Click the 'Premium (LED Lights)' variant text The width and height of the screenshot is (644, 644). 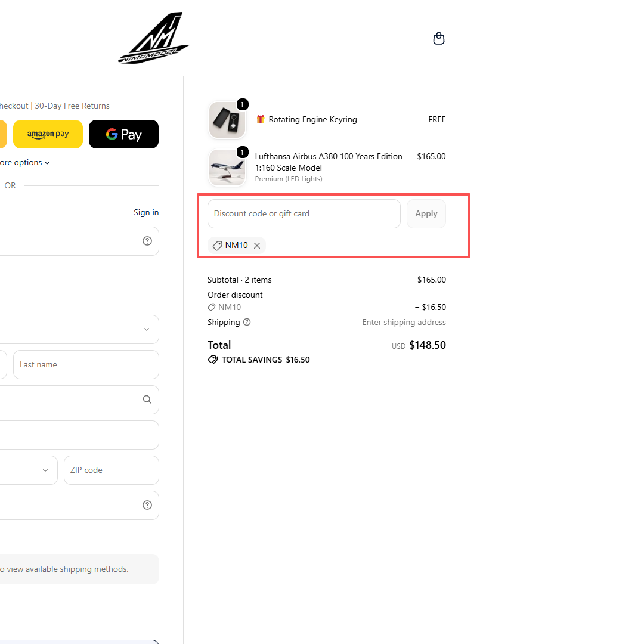point(289,179)
